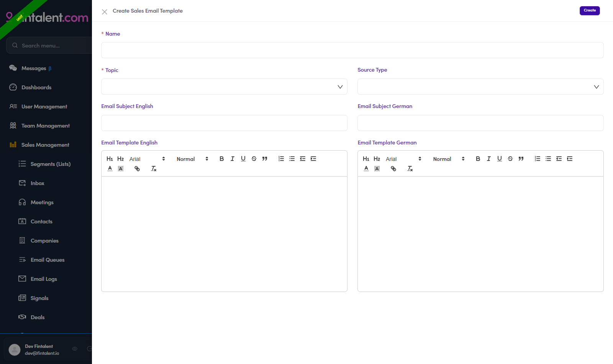This screenshot has height=364, width=613.
Task: Click Heading 1 in English template toolbar
Action: tap(110, 159)
